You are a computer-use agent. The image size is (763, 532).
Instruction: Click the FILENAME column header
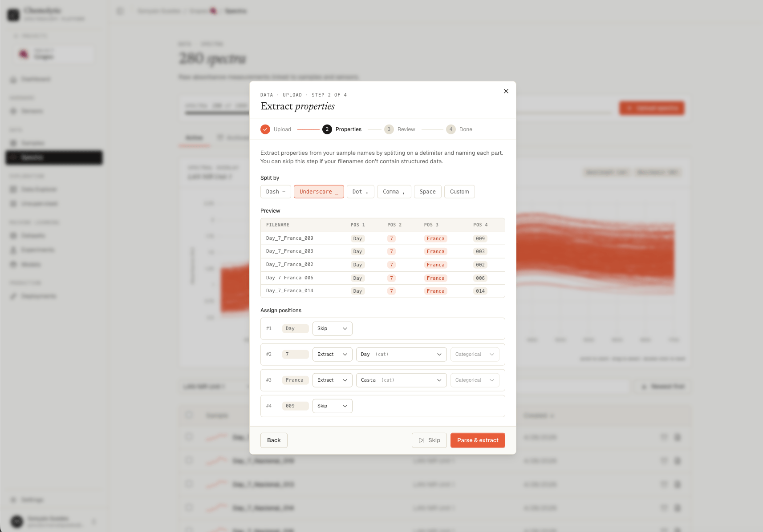click(x=278, y=225)
